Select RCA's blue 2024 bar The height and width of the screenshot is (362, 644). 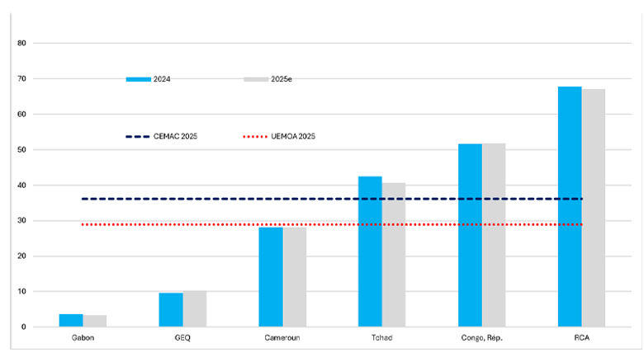point(570,207)
